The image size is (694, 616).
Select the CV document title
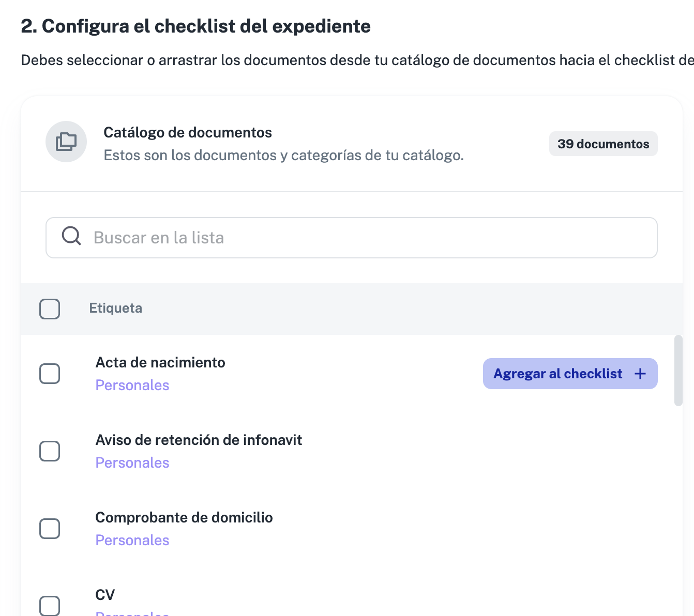[x=105, y=595]
